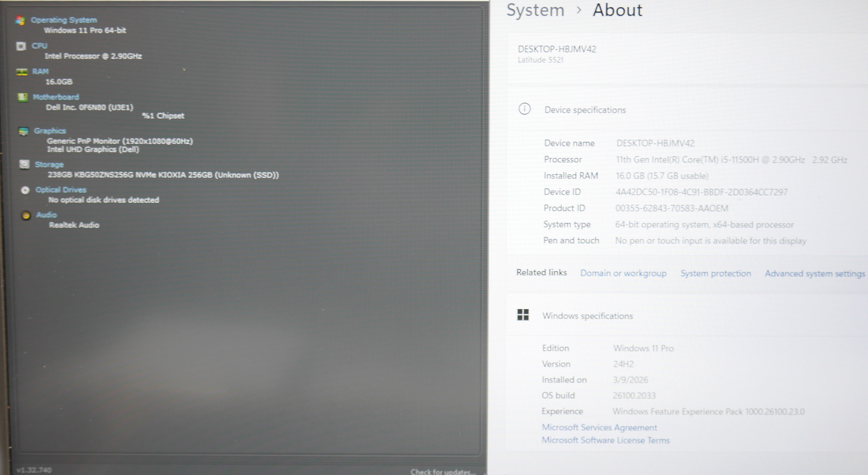868x475 pixels.
Task: Open the CPU section link
Action: pos(40,46)
